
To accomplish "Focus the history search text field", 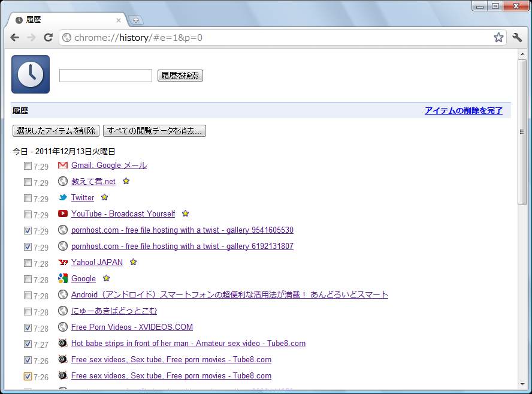I will (x=105, y=76).
